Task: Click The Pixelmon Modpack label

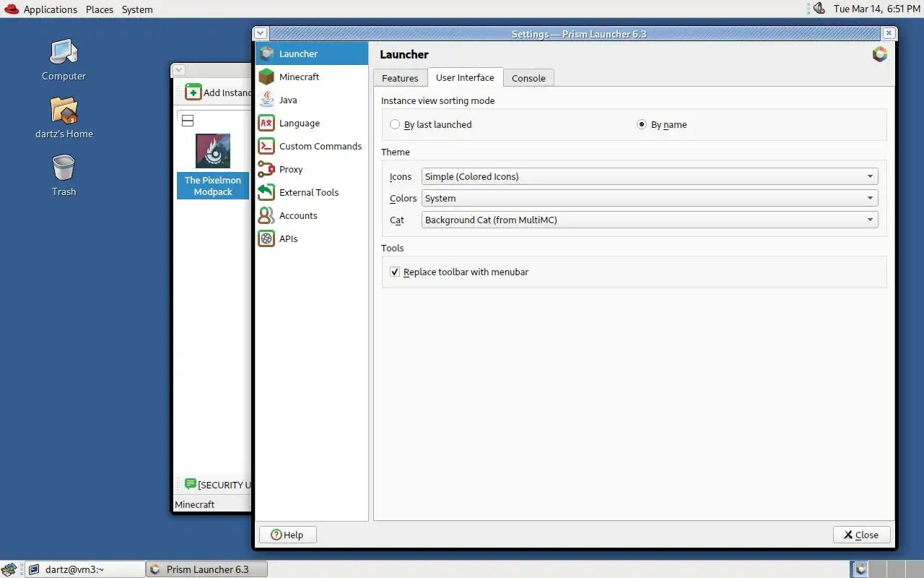Action: (213, 186)
